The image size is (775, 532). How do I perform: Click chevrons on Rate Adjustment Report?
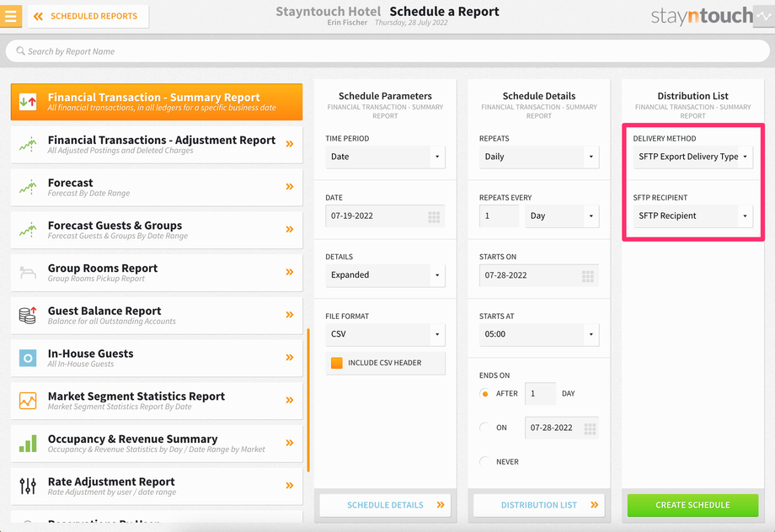tap(290, 486)
